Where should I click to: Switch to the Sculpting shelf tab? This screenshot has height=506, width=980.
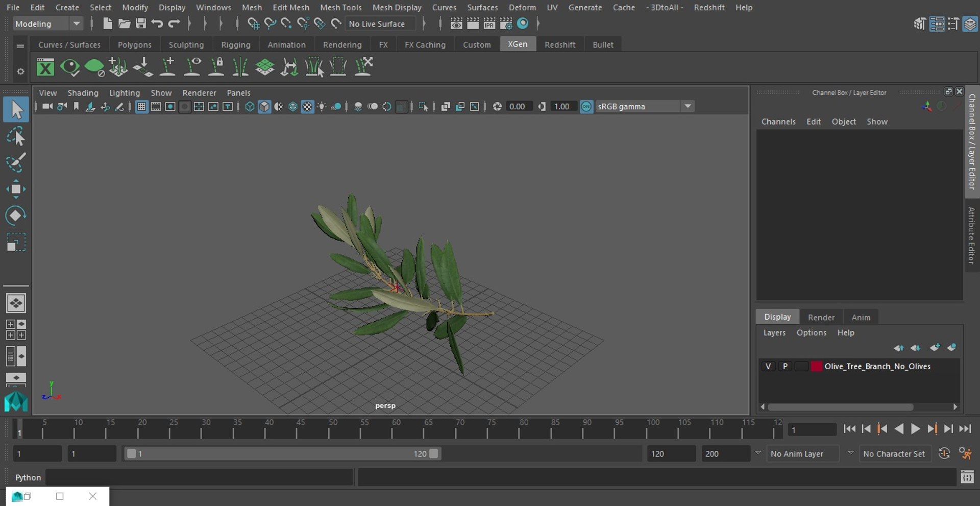tap(186, 44)
